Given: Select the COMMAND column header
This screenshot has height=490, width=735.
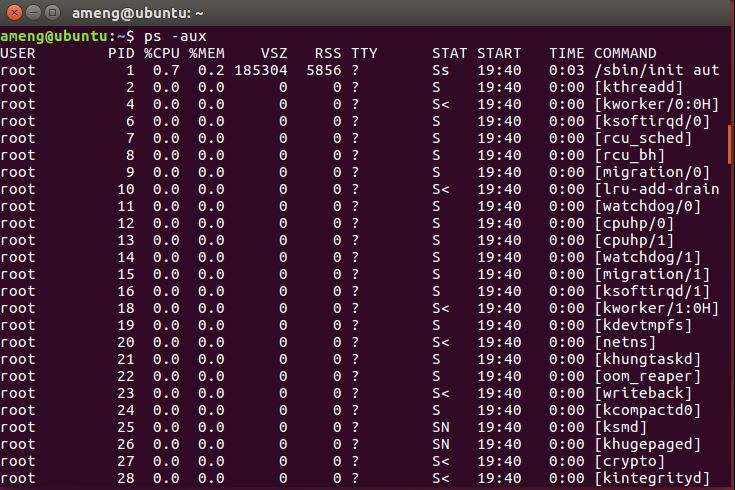Looking at the screenshot, I should click(625, 53).
